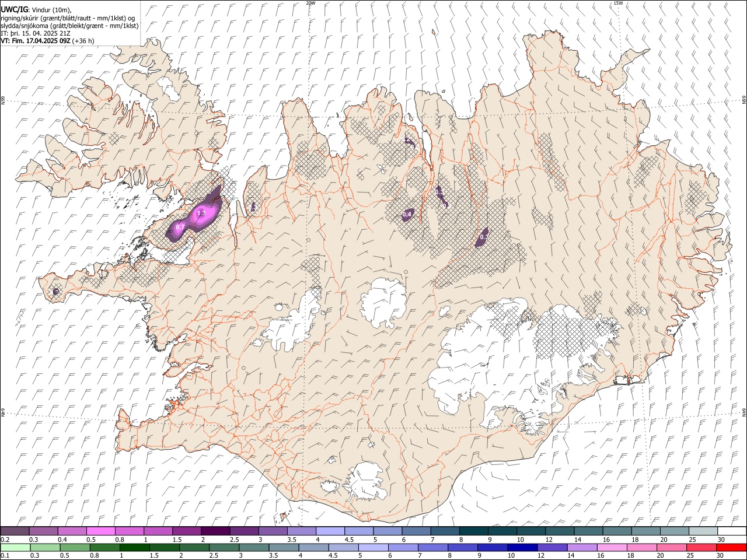Pick the white 30 mm snow legend swatch
Image resolution: width=747 pixels, height=560 pixels.
pyautogui.click(x=731, y=531)
